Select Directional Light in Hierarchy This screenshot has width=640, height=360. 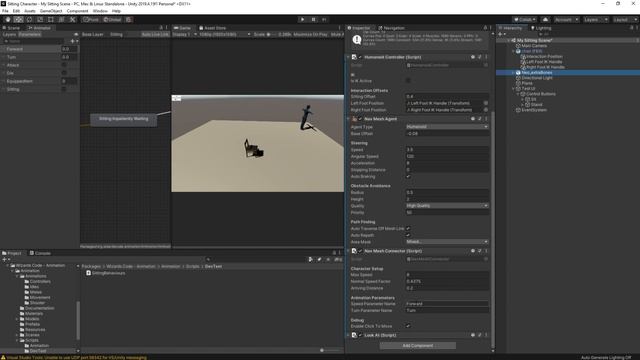coord(537,78)
